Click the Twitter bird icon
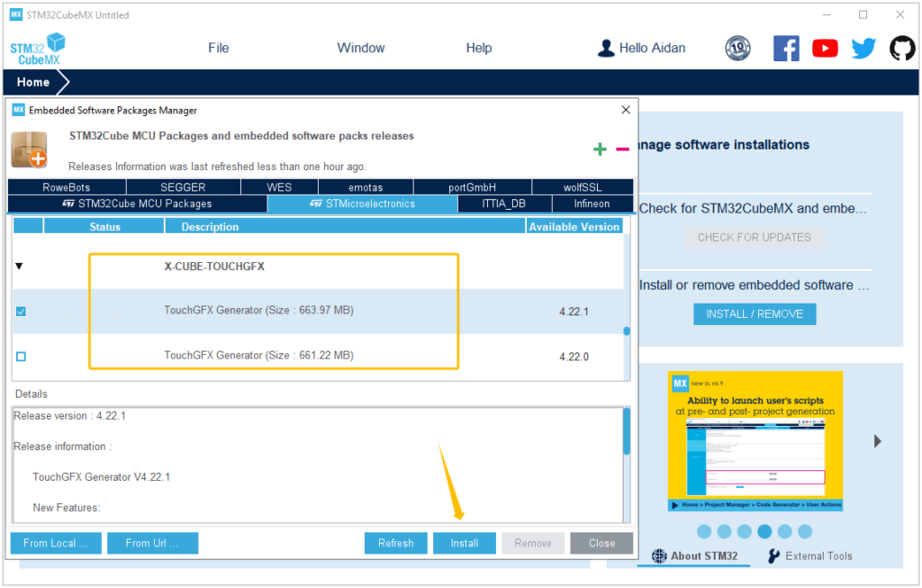The width and height of the screenshot is (922, 588). [x=863, y=49]
